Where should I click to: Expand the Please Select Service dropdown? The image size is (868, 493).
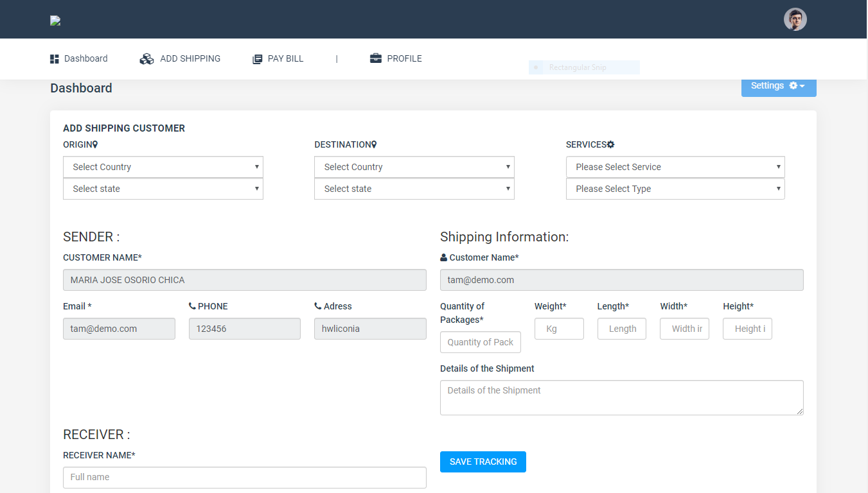tap(675, 167)
